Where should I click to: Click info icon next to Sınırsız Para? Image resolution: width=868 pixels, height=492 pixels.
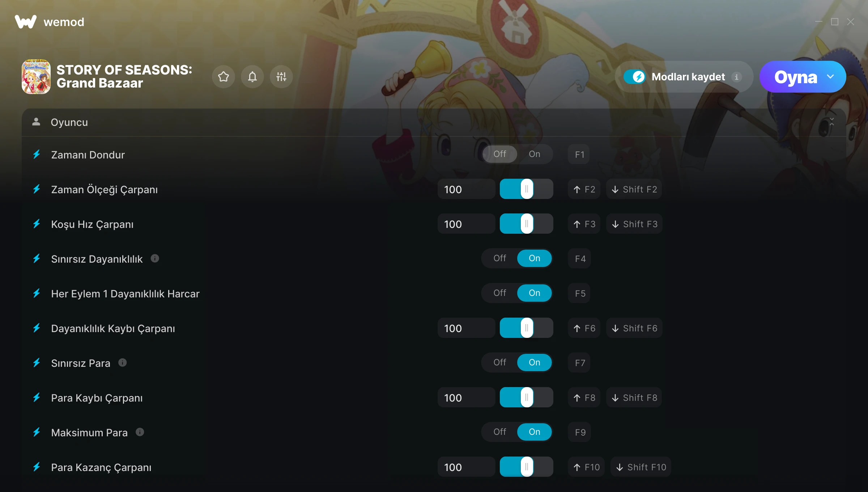coord(123,362)
